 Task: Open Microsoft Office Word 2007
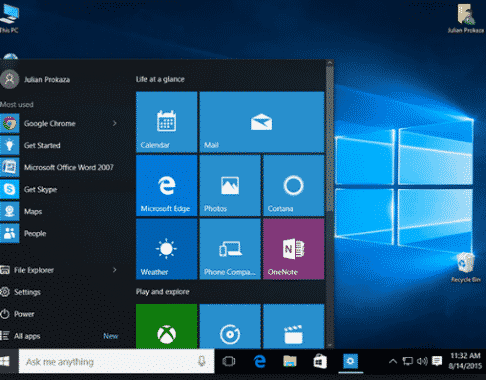click(x=60, y=167)
